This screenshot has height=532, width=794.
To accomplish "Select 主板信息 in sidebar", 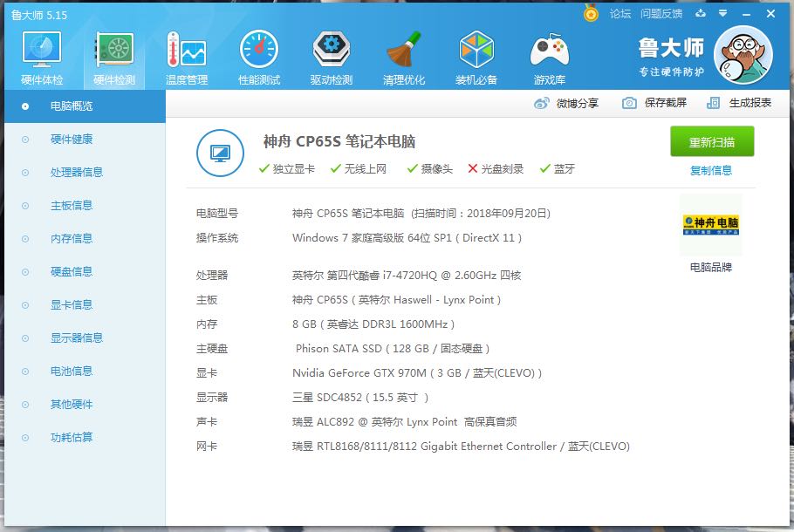I will click(86, 206).
